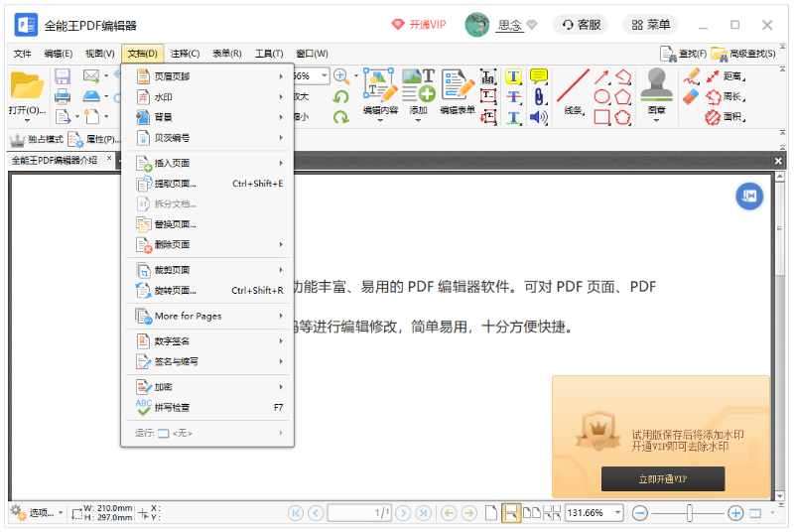This screenshot has height=532, width=794.
Task: Click the eraser tool icon
Action: (691, 96)
